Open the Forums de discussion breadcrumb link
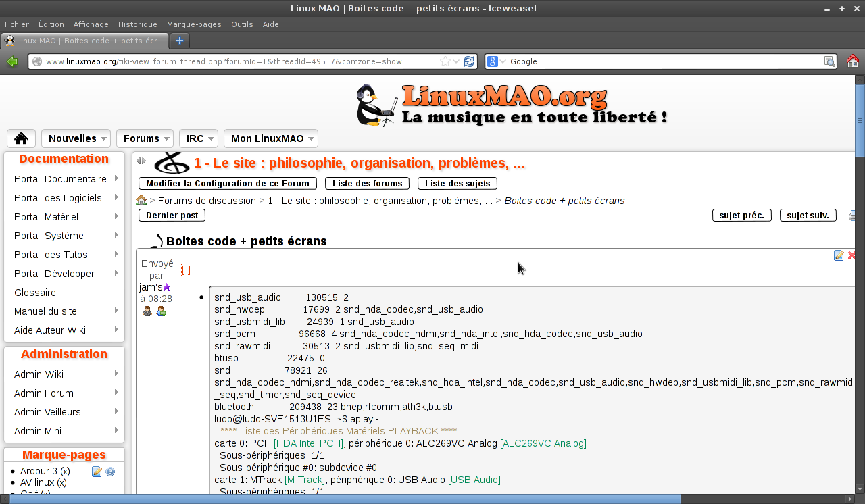Viewport: 865px width, 504px height. 207,201
